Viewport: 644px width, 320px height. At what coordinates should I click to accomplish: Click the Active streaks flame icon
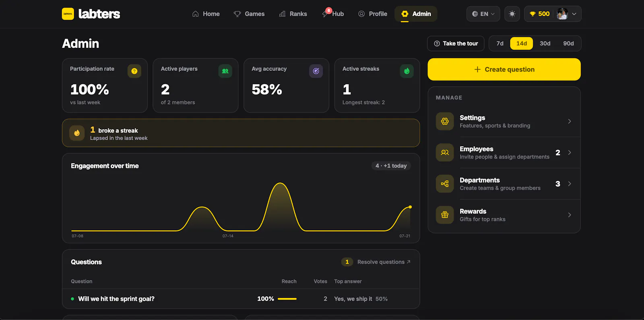[407, 71]
